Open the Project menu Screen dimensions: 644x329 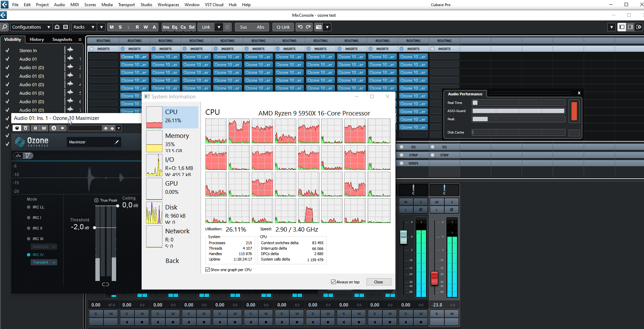(42, 5)
